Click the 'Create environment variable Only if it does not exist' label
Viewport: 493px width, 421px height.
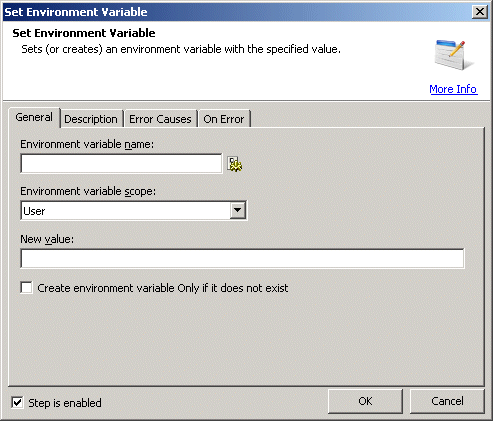(163, 288)
